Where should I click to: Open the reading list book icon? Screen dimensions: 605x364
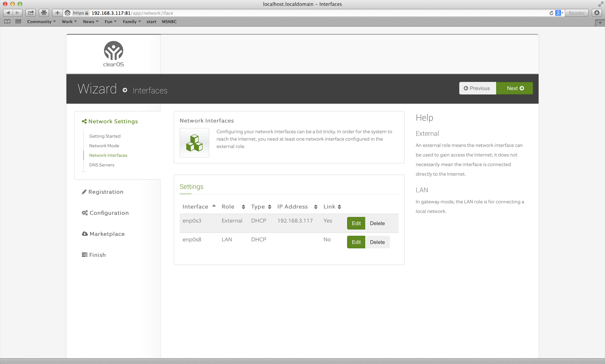point(7,21)
